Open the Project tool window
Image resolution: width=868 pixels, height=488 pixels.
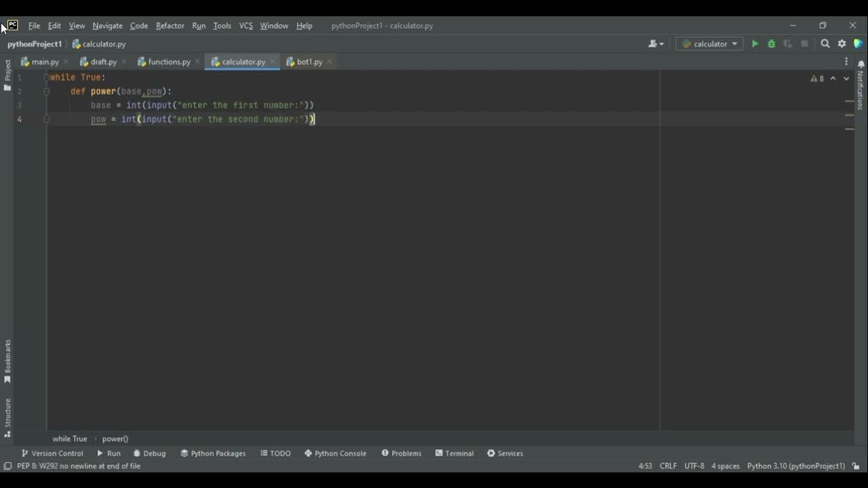pyautogui.click(x=7, y=75)
